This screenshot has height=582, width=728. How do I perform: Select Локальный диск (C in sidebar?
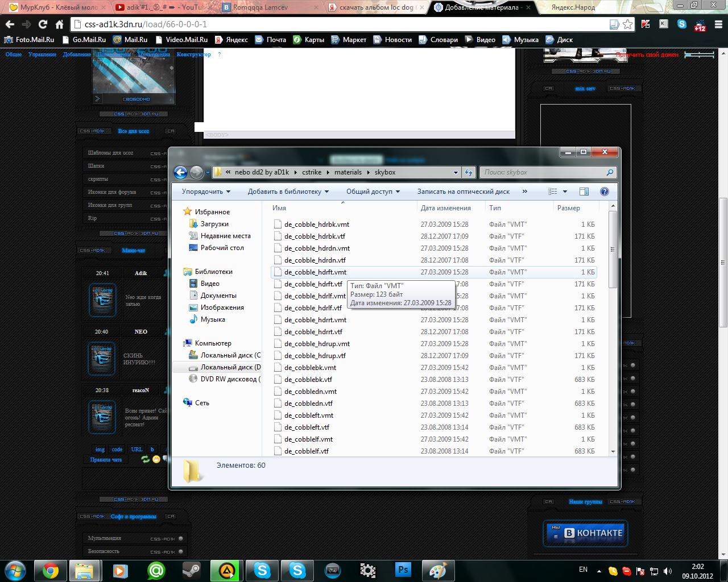point(225,355)
